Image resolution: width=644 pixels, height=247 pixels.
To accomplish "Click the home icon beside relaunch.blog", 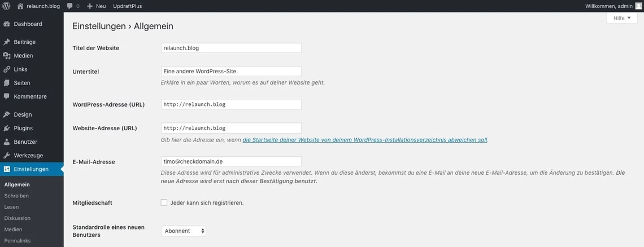I will pyautogui.click(x=20, y=6).
